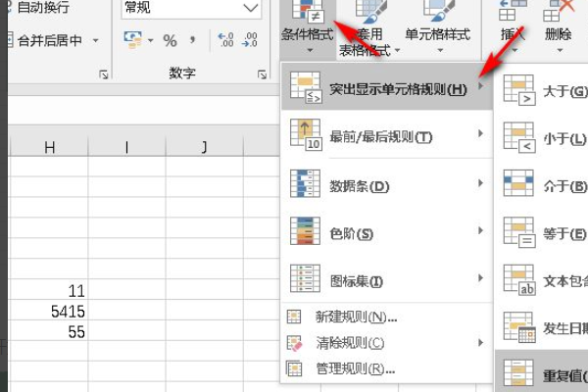Click decrease decimal places icon
Viewport: 588px width, 392px height.
tap(249, 40)
